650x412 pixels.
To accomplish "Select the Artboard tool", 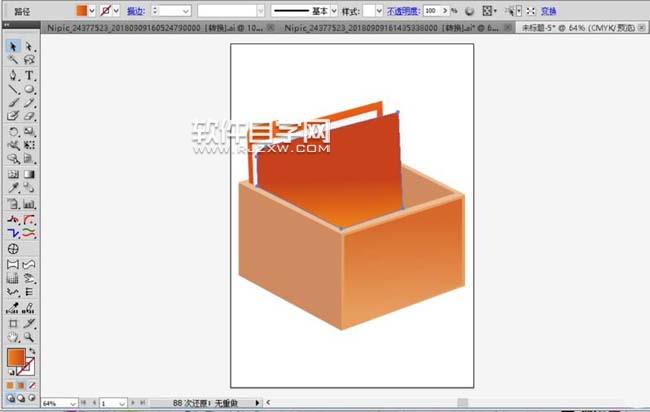I will coord(13,323).
